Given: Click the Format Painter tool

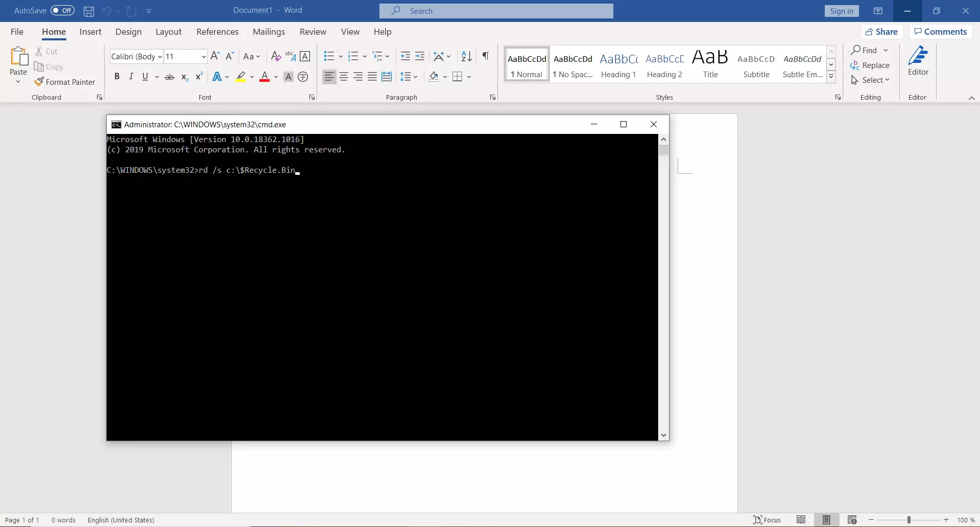Looking at the screenshot, I should click(x=65, y=82).
